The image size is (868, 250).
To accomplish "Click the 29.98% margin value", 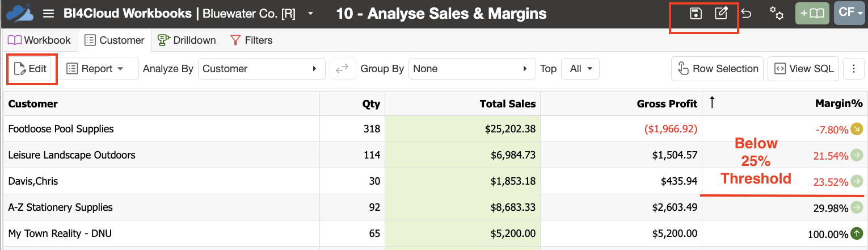I will coord(831,208).
